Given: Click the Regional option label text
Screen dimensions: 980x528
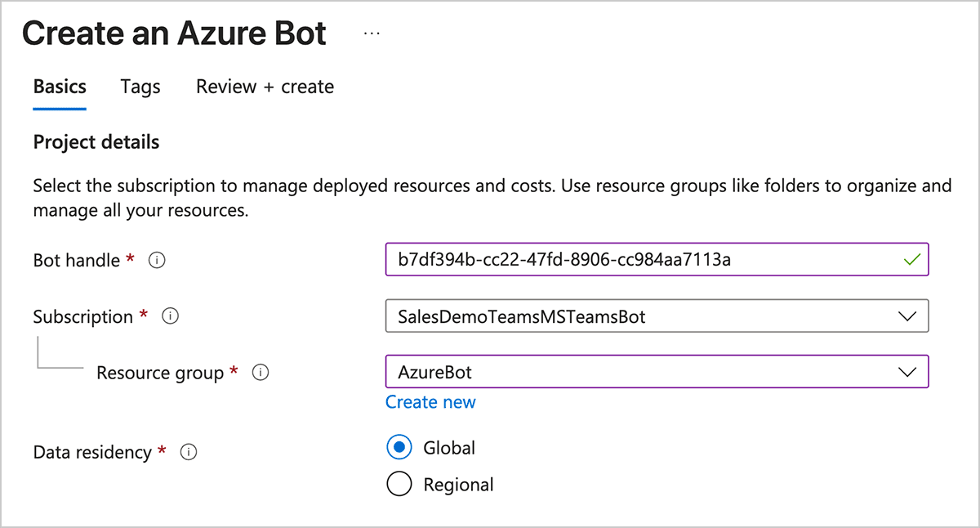Looking at the screenshot, I should pos(458,485).
